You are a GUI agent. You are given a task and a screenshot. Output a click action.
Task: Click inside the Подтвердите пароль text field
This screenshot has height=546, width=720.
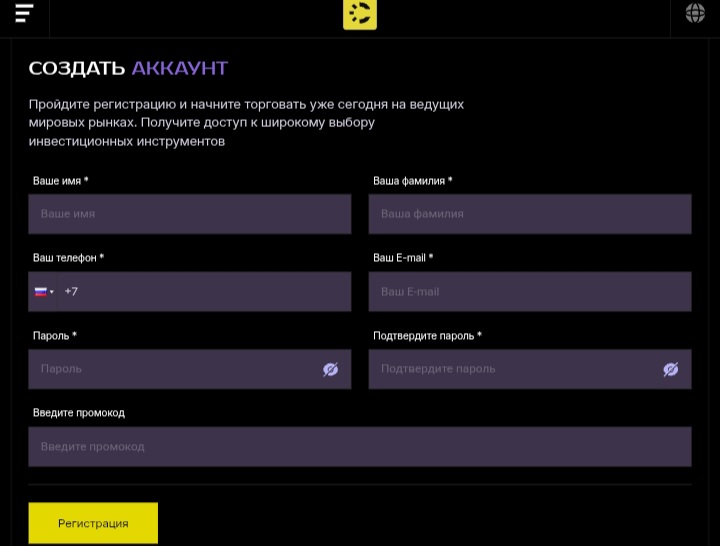pos(510,370)
